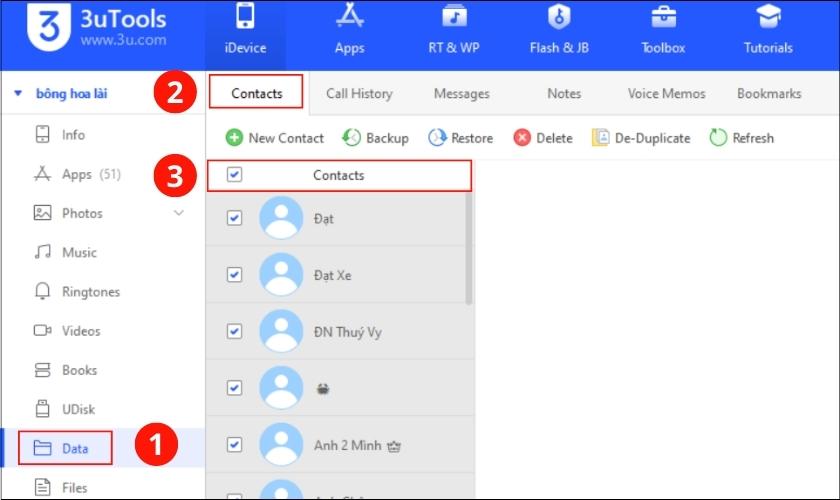Uncheck the checkbox for ĐN Thuý Vy
The width and height of the screenshot is (840, 500).
click(234, 331)
